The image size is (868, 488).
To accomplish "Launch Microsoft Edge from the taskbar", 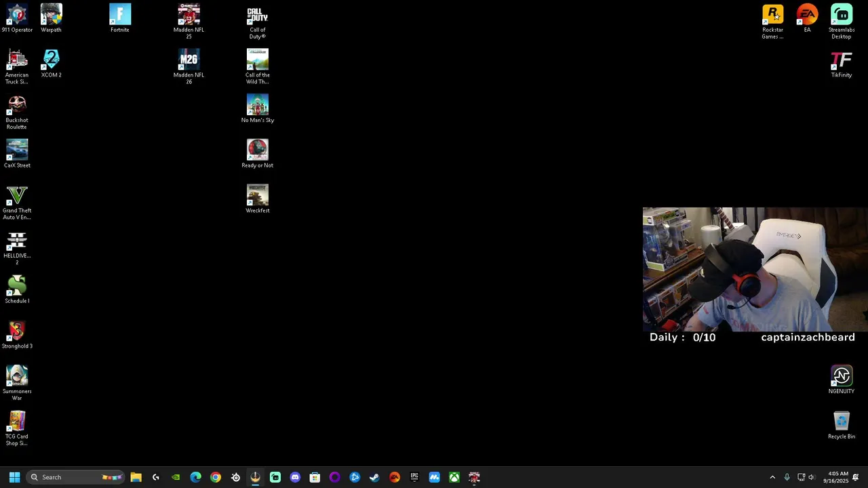I will [196, 477].
